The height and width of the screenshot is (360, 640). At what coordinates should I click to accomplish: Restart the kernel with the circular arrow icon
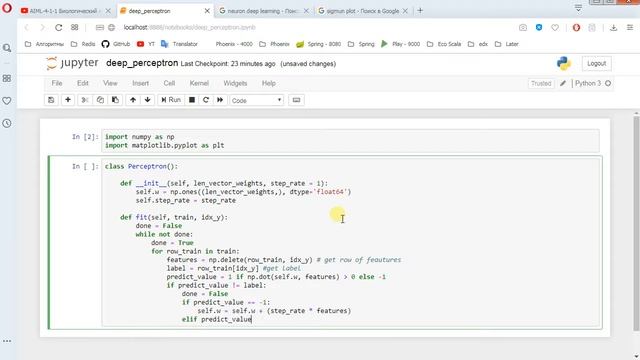click(x=206, y=100)
